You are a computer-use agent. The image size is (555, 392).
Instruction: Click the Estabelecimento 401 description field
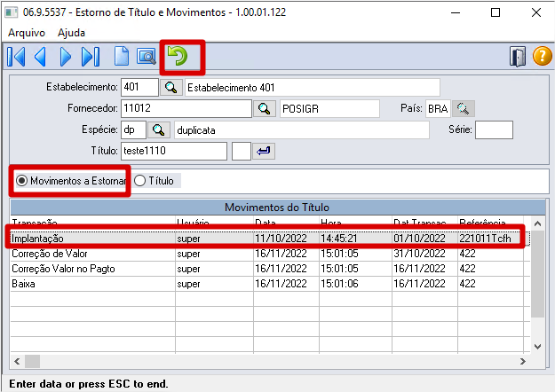tap(313, 87)
